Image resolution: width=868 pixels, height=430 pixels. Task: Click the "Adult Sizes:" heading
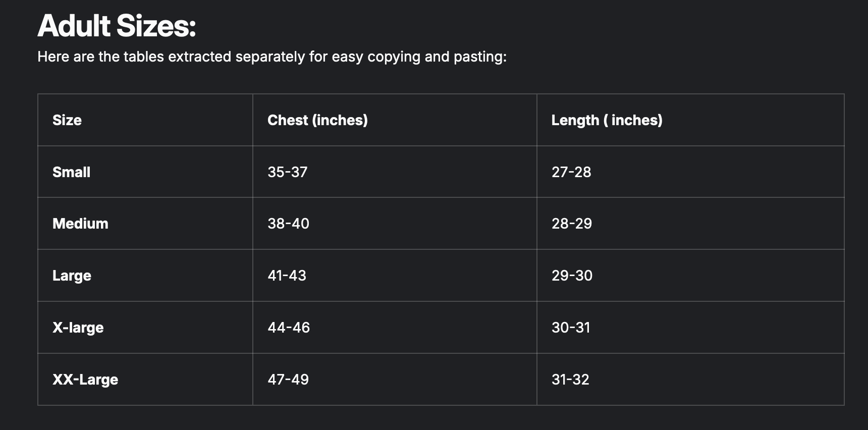click(117, 26)
